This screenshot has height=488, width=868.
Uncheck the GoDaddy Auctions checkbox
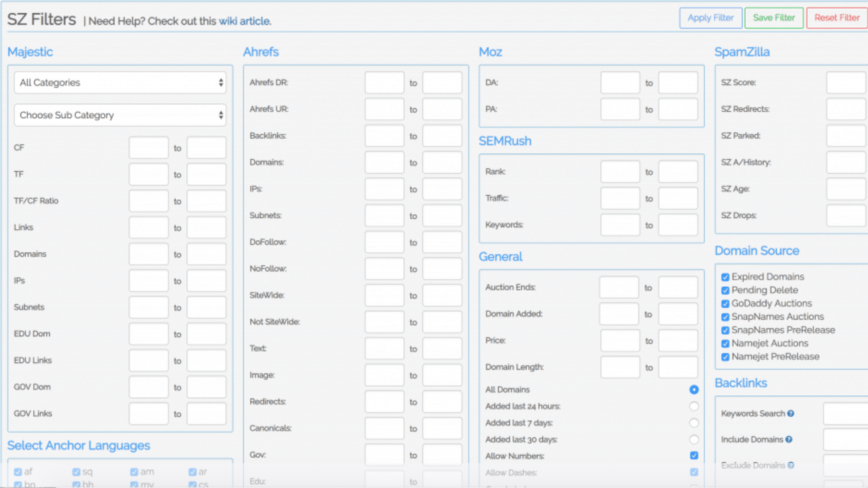point(726,304)
